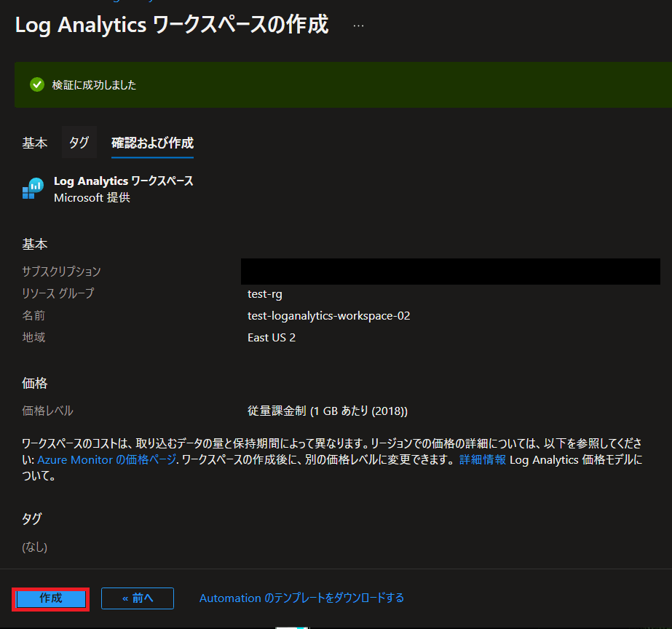The width and height of the screenshot is (672, 629).
Task: Click the name value test-loganalytics-workspace-02
Action: coord(328,316)
